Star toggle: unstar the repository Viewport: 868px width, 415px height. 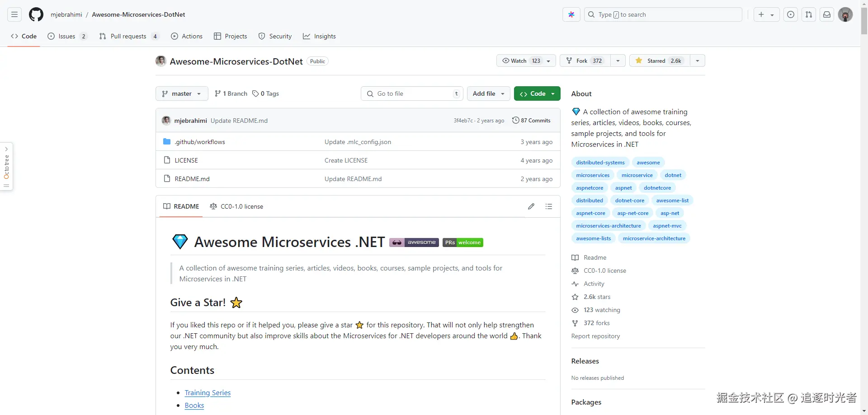pyautogui.click(x=660, y=61)
